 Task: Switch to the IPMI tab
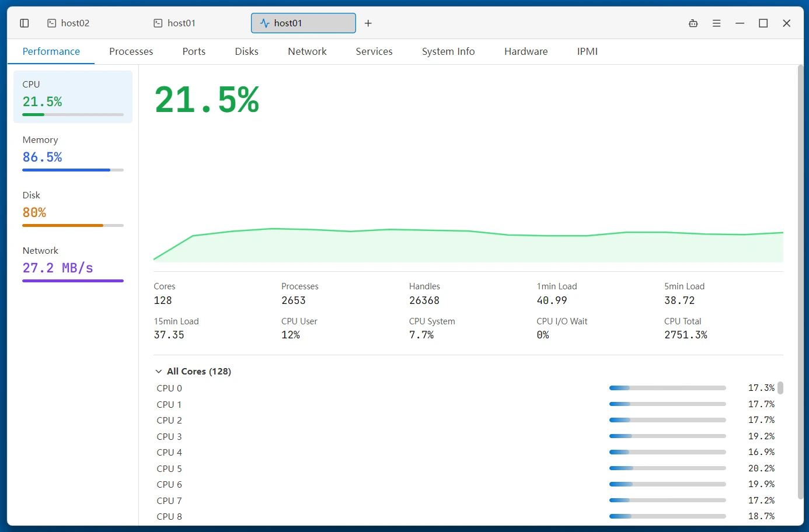587,51
